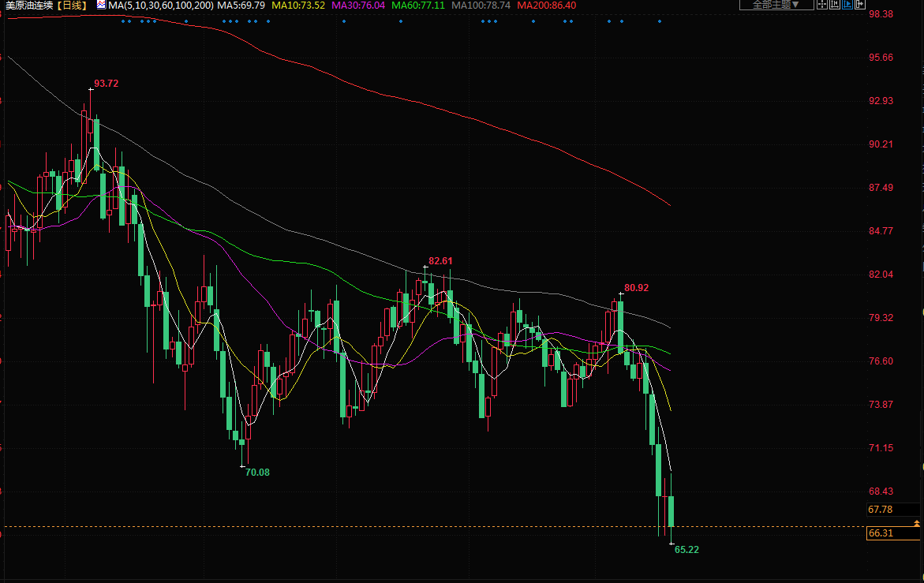Screen dimensions: 924x583
Task: Open MA(5,10,30,60,100,200) indicator settings
Action: pos(161,5)
